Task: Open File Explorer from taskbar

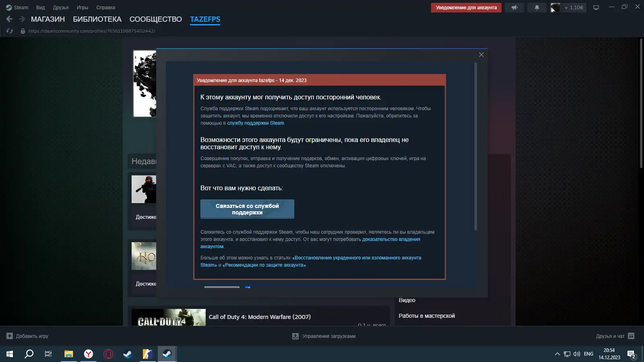Action: (x=69, y=354)
